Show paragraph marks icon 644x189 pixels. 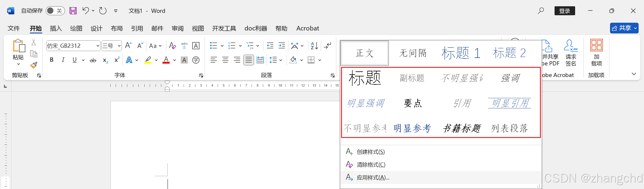coord(327,46)
